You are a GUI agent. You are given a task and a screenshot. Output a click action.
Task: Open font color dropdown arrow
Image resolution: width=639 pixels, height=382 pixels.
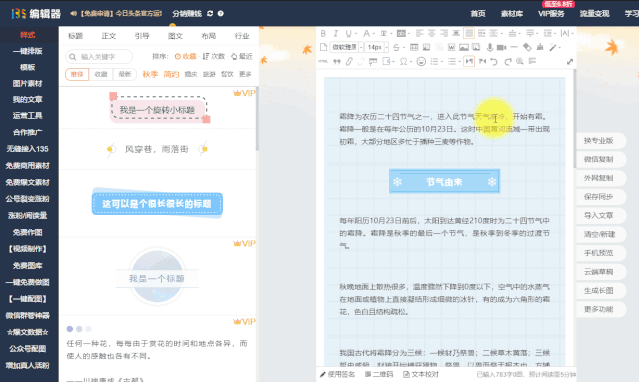(374, 34)
